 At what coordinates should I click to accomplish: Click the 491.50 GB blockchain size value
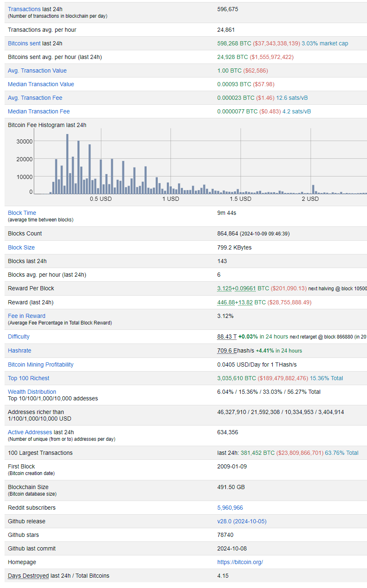pos(231,487)
